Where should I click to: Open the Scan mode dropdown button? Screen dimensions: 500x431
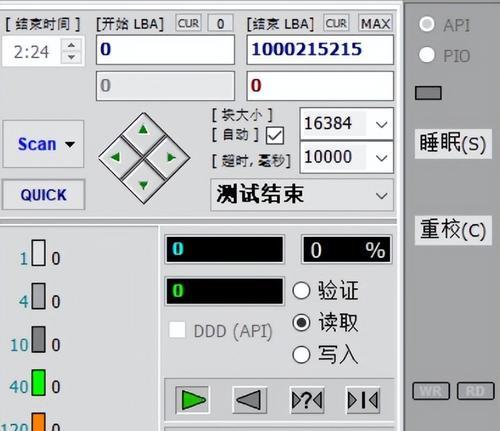click(43, 144)
